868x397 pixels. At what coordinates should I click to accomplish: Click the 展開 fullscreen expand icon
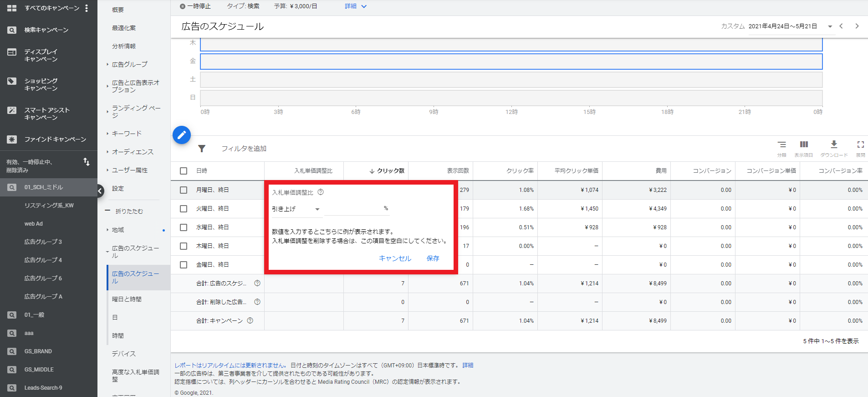pos(860,144)
